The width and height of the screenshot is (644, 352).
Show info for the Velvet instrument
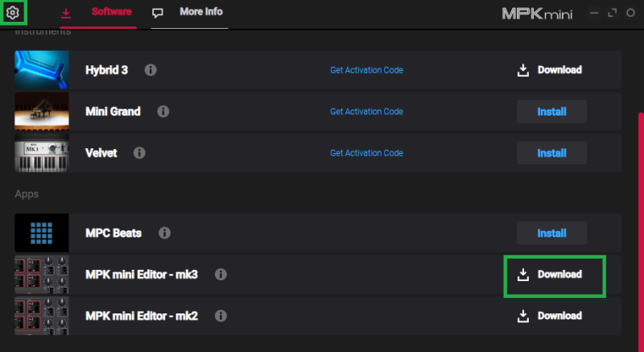click(x=139, y=152)
